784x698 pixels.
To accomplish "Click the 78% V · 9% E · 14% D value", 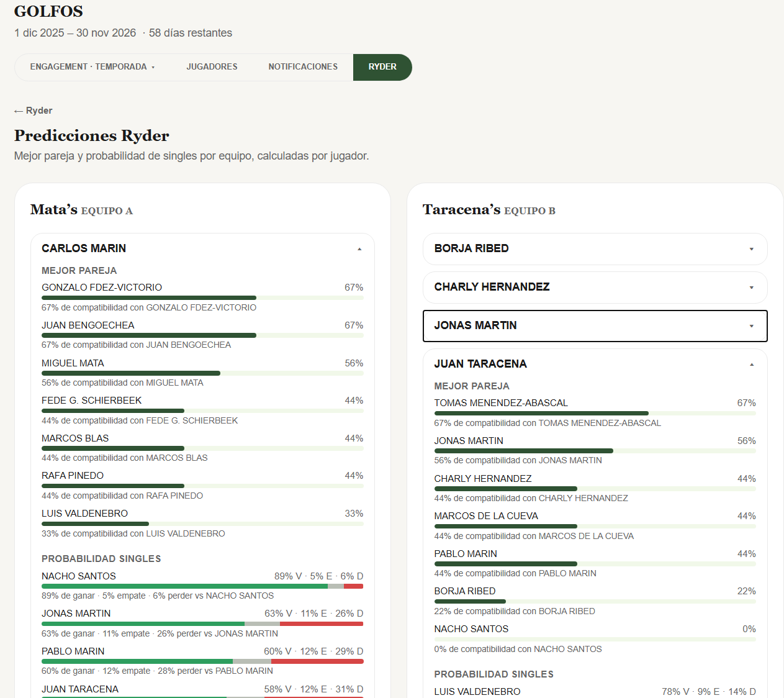I will 709,692.
